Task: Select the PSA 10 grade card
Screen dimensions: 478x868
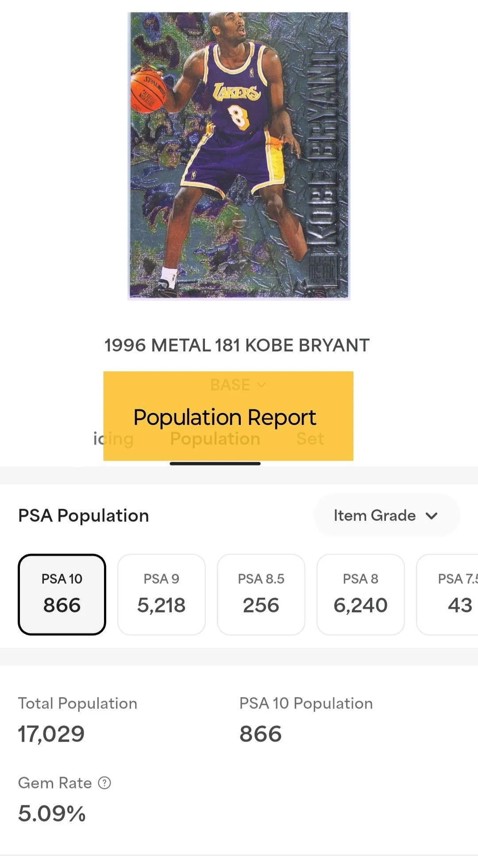Action: coord(62,594)
